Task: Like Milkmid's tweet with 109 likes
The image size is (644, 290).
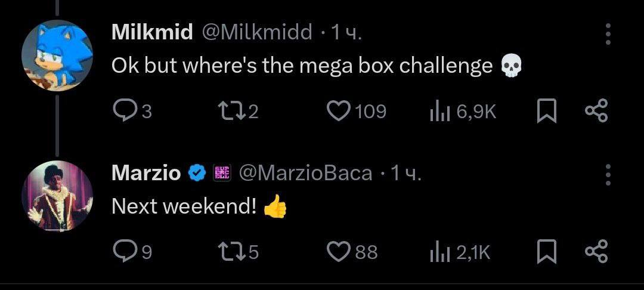Action: coord(340,111)
